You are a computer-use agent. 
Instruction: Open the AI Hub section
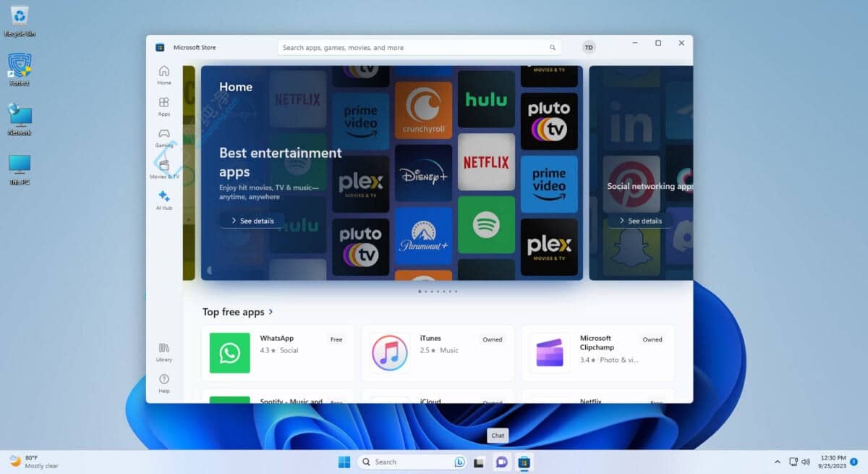tap(164, 200)
